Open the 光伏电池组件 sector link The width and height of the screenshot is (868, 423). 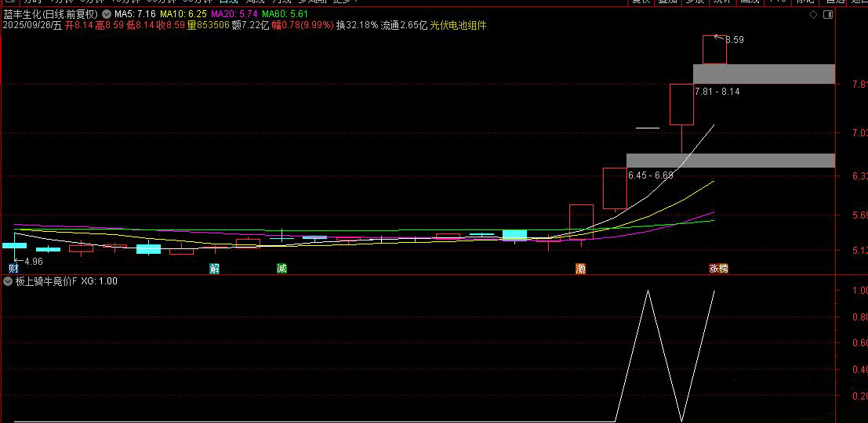pos(458,25)
